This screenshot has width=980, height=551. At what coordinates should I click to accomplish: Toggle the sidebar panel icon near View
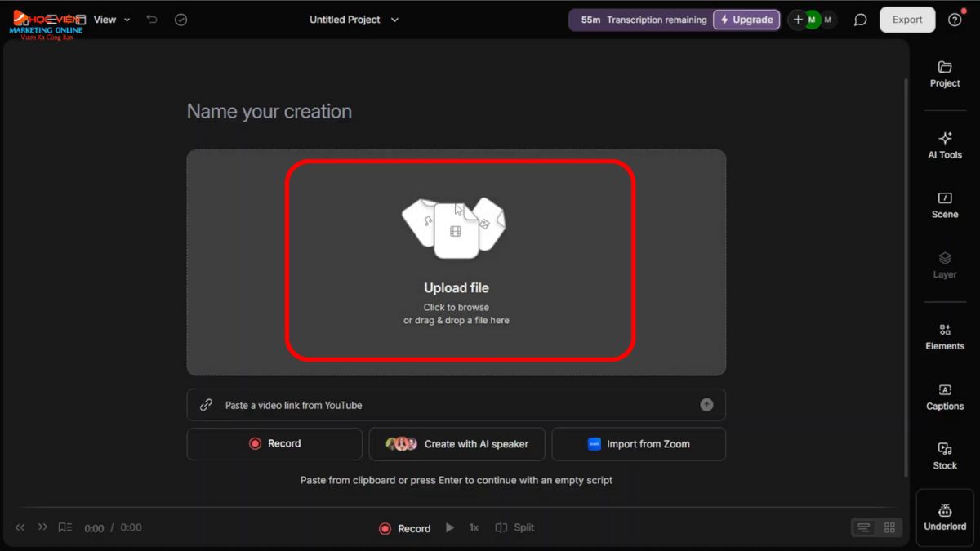79,20
